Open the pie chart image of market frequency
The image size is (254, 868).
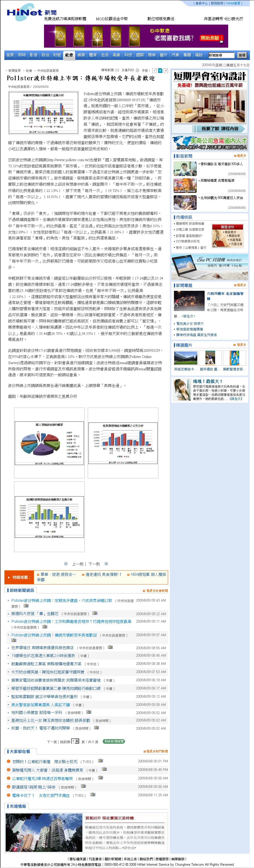[x=49, y=443]
